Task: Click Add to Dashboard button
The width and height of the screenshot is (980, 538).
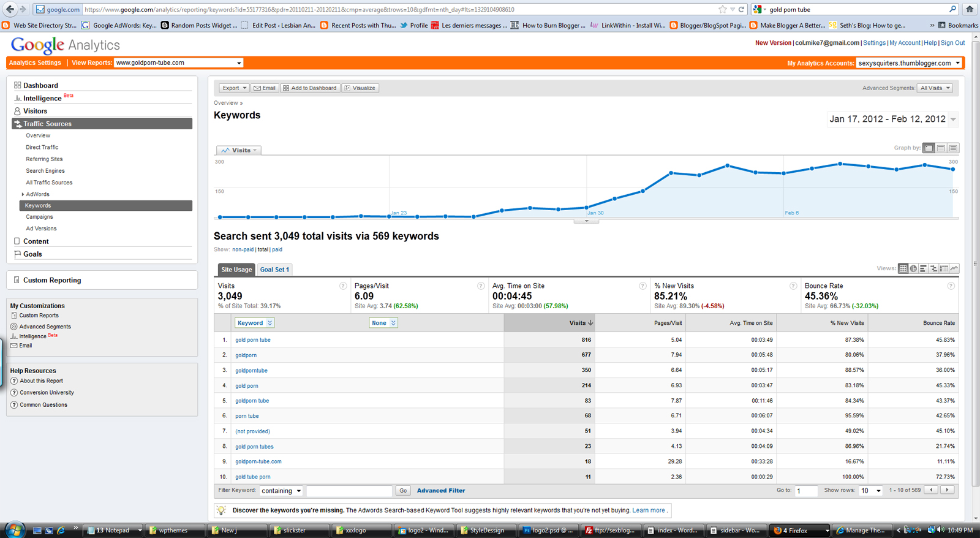Action: pyautogui.click(x=310, y=88)
